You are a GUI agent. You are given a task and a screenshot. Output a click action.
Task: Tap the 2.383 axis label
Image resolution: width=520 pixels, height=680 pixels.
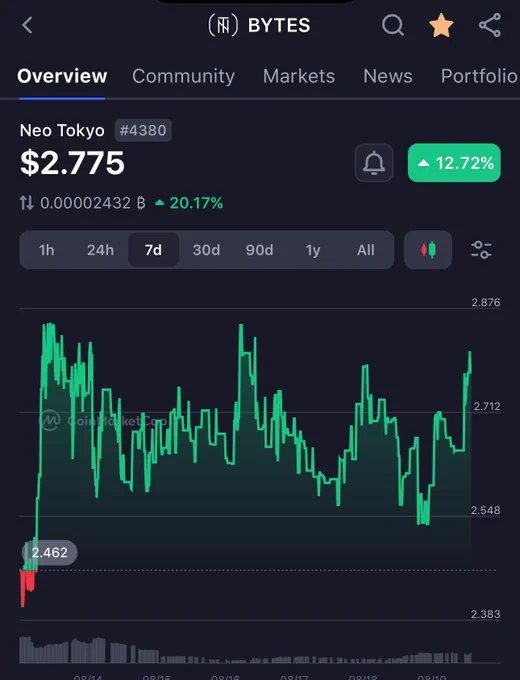[486, 615]
